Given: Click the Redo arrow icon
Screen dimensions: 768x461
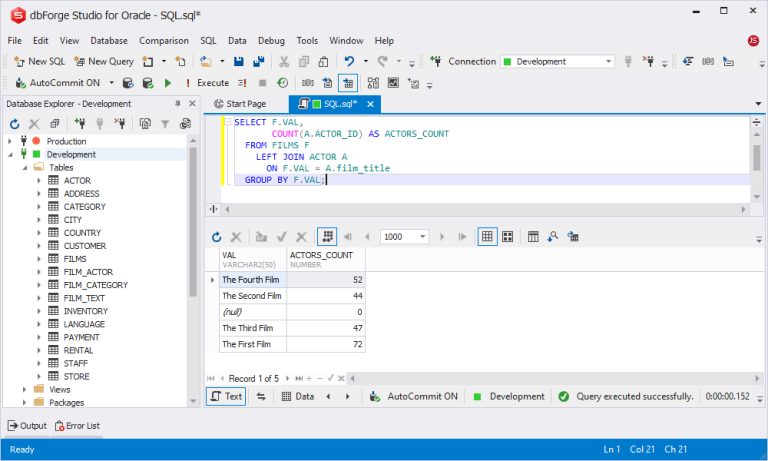Looking at the screenshot, I should [x=383, y=61].
